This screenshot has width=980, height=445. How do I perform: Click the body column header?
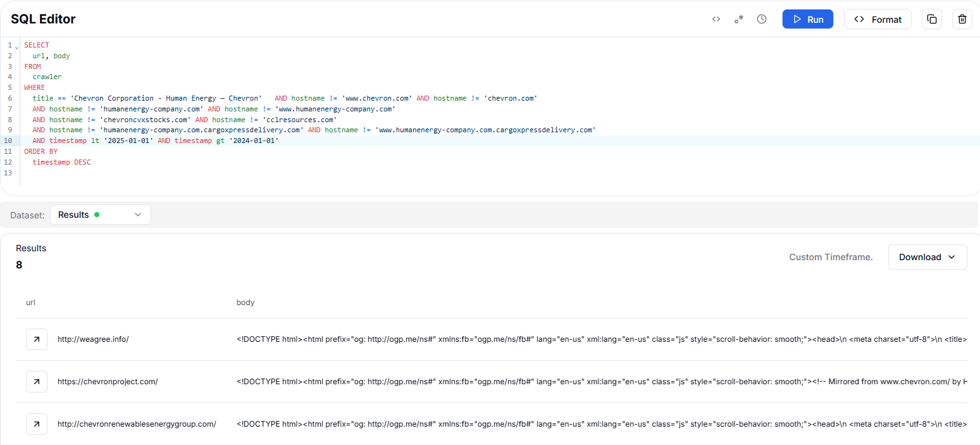pyautogui.click(x=245, y=303)
